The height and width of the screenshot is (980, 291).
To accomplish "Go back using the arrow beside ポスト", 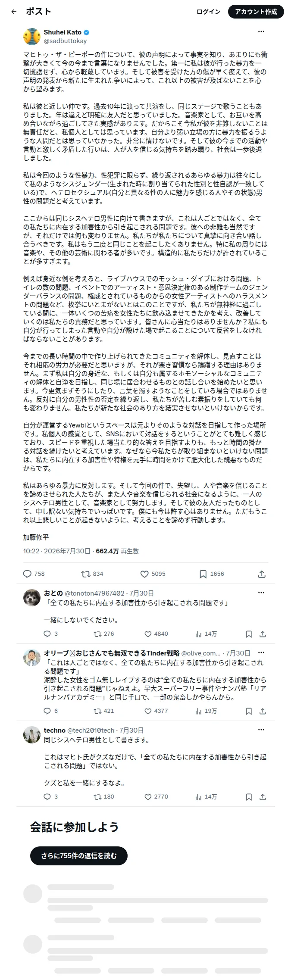I will (14, 12).
